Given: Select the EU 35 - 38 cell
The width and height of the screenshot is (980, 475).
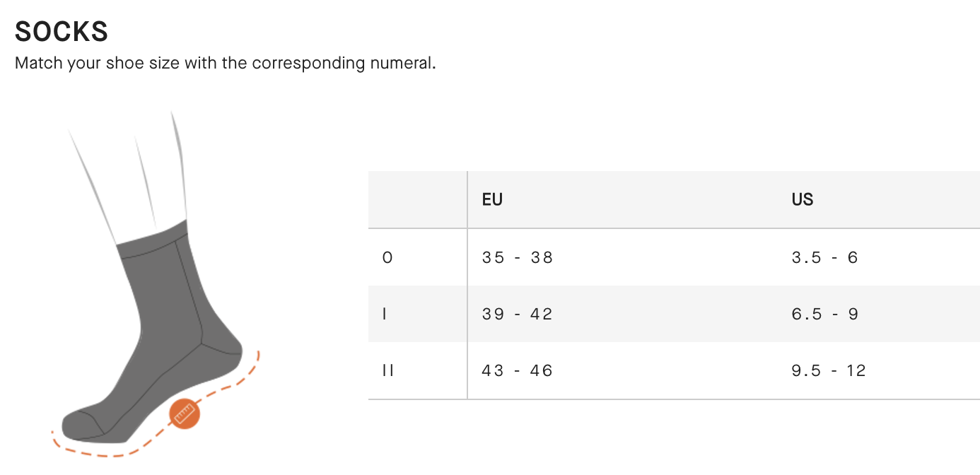Looking at the screenshot, I should [x=517, y=257].
